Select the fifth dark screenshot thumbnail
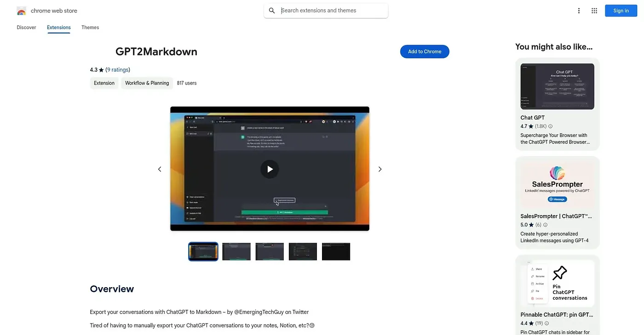Image resolution: width=644 pixels, height=335 pixels. pos(336,251)
